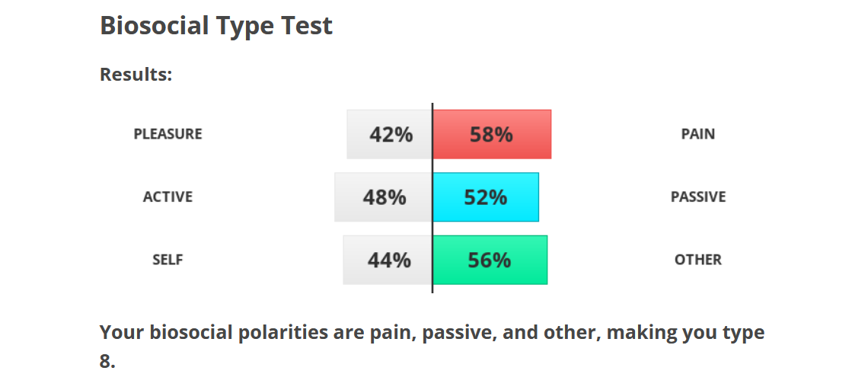Click the word "Your" starting the summary
Image resolution: width=868 pixels, height=374 pixels.
pyautogui.click(x=122, y=333)
